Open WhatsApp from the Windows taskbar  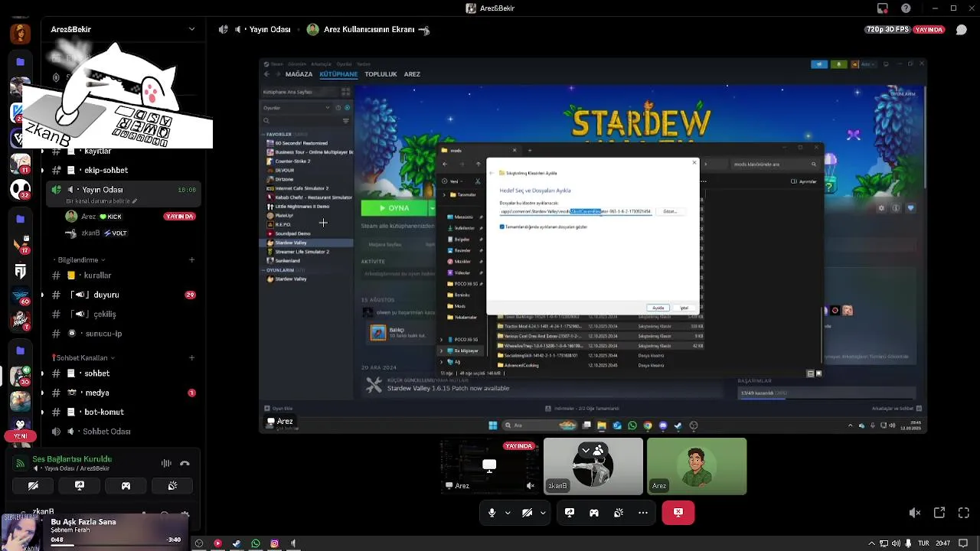[x=256, y=543]
